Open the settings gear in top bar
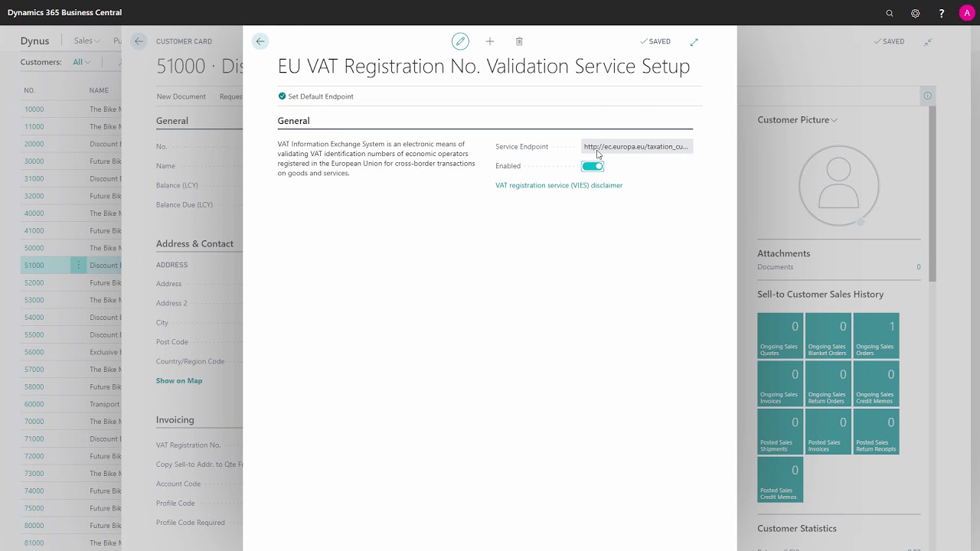This screenshot has width=980, height=551. (x=916, y=13)
